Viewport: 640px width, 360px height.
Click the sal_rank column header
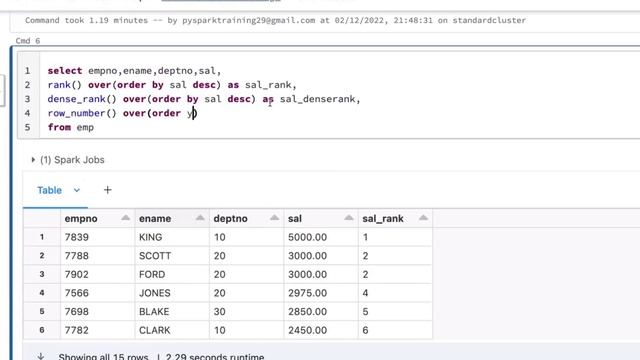click(x=395, y=218)
